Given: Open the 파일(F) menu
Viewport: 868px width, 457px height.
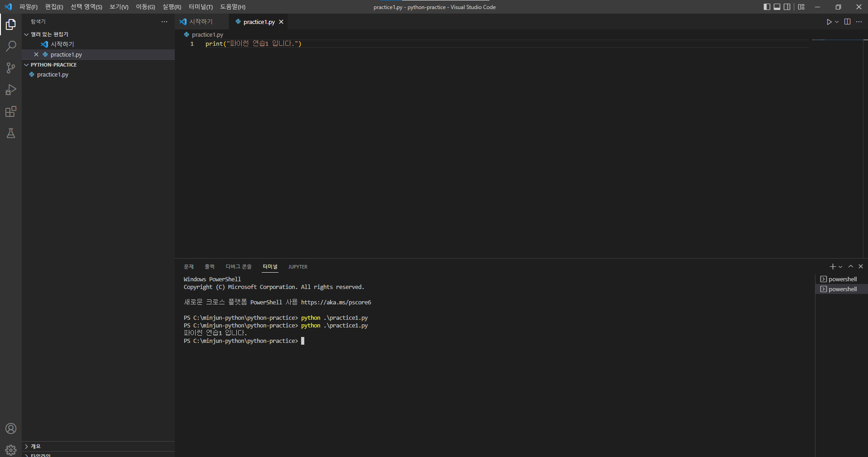Looking at the screenshot, I should pos(29,7).
